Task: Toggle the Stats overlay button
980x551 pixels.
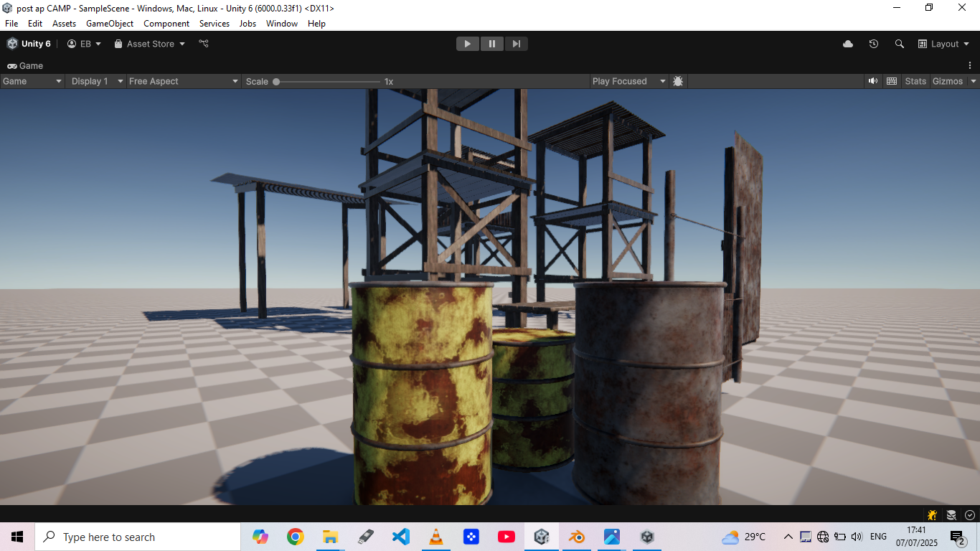Action: click(x=915, y=81)
